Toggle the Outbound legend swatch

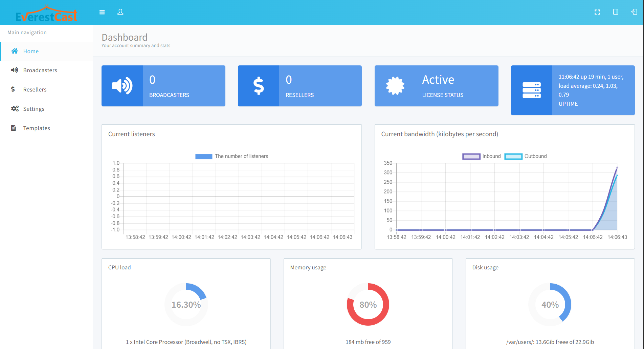[x=513, y=156]
